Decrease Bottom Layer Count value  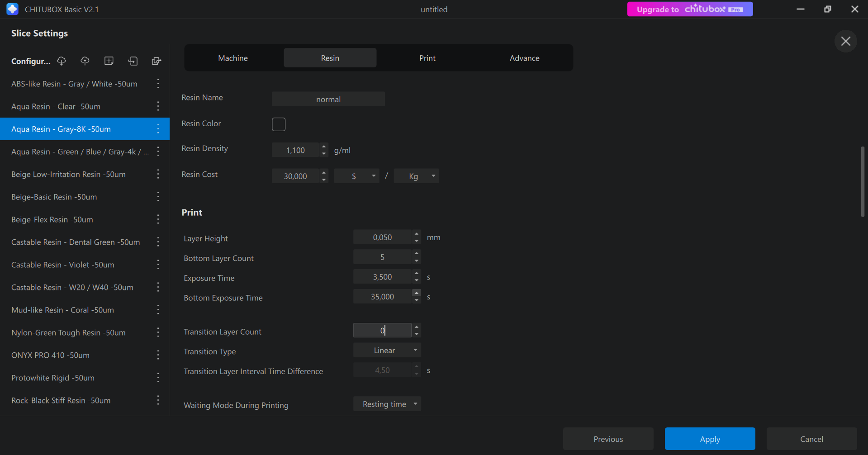[417, 261]
